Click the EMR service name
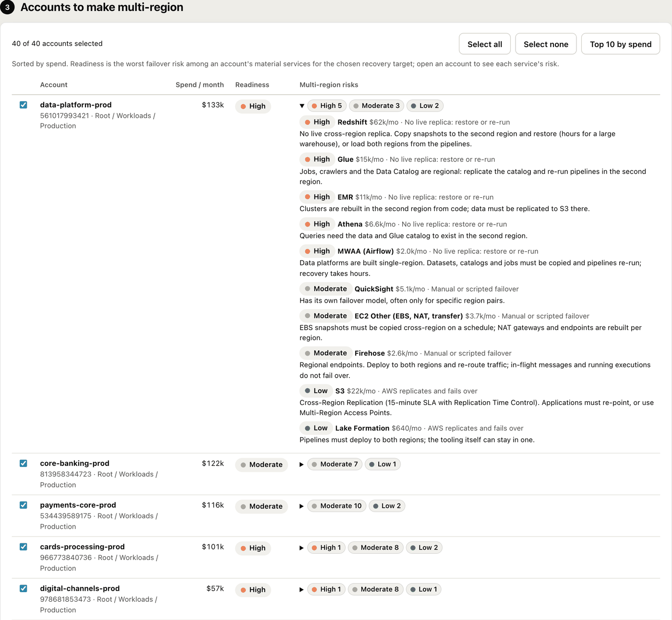Image resolution: width=672 pixels, height=620 pixels. coord(345,197)
